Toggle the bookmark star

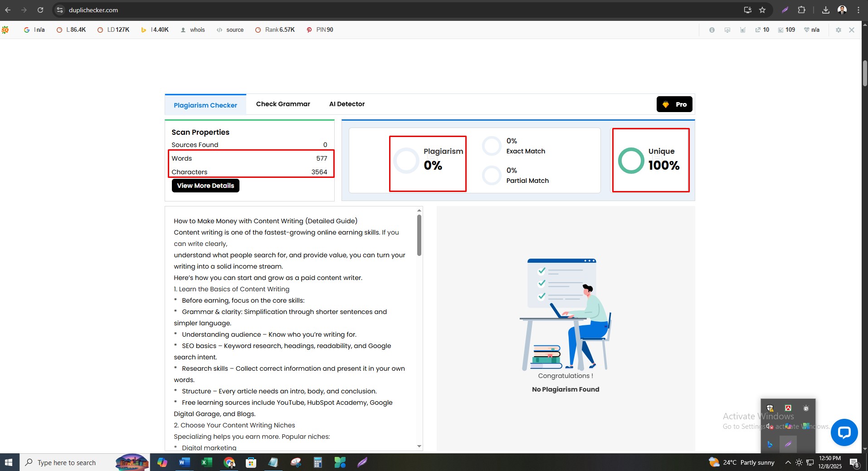coord(762,10)
